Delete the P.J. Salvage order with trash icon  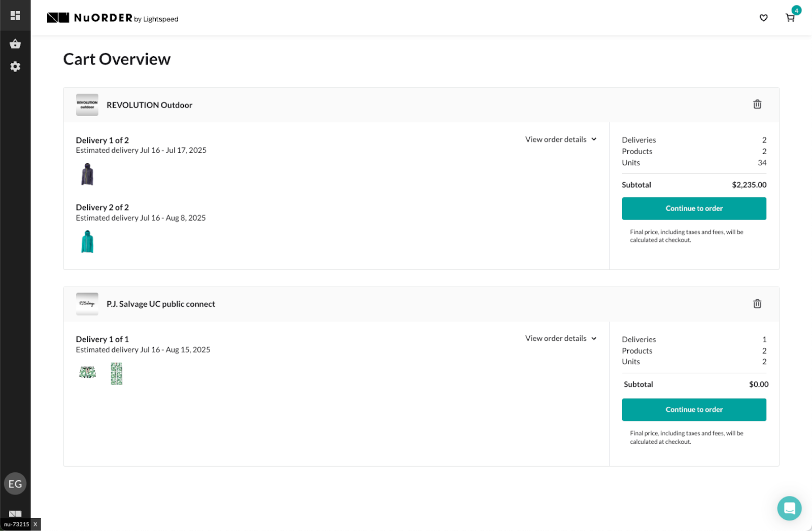757,303
